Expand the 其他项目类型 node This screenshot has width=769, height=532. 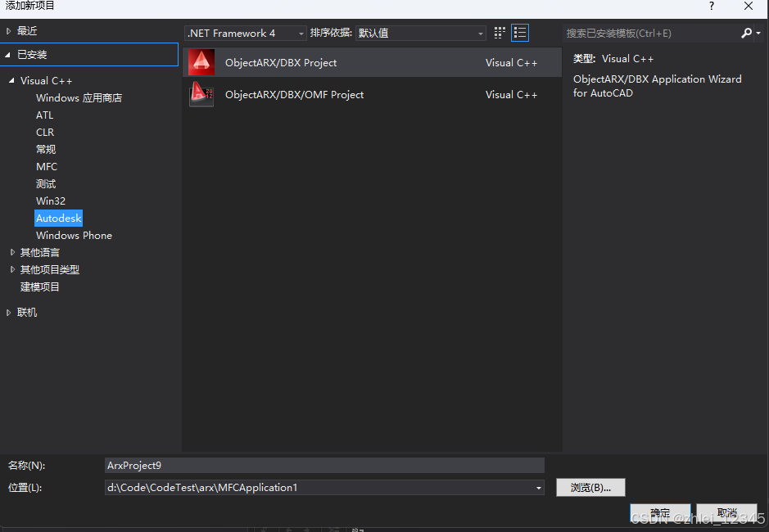tap(12, 269)
